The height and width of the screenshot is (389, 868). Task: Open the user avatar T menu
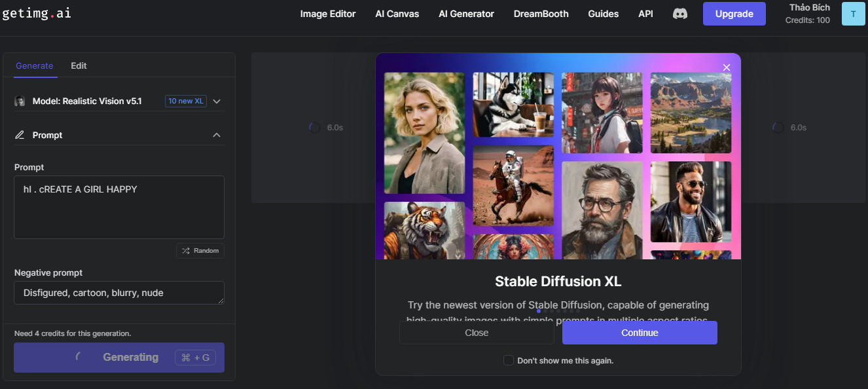853,14
